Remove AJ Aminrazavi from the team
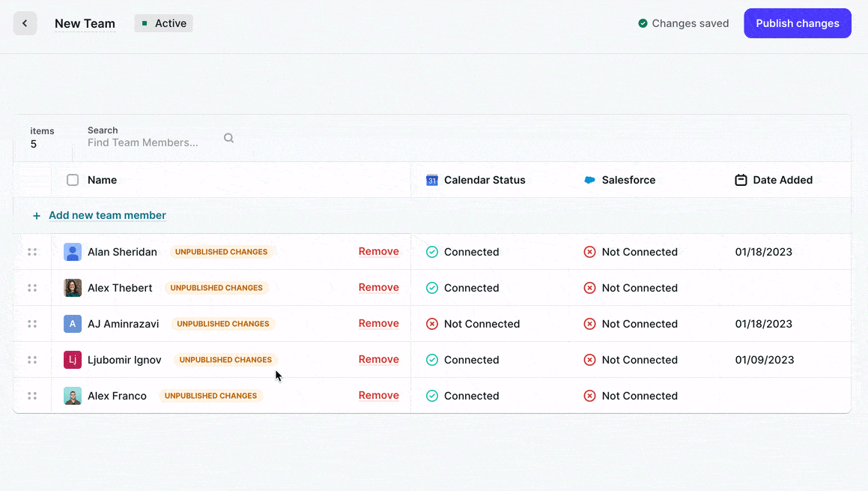 coord(379,324)
